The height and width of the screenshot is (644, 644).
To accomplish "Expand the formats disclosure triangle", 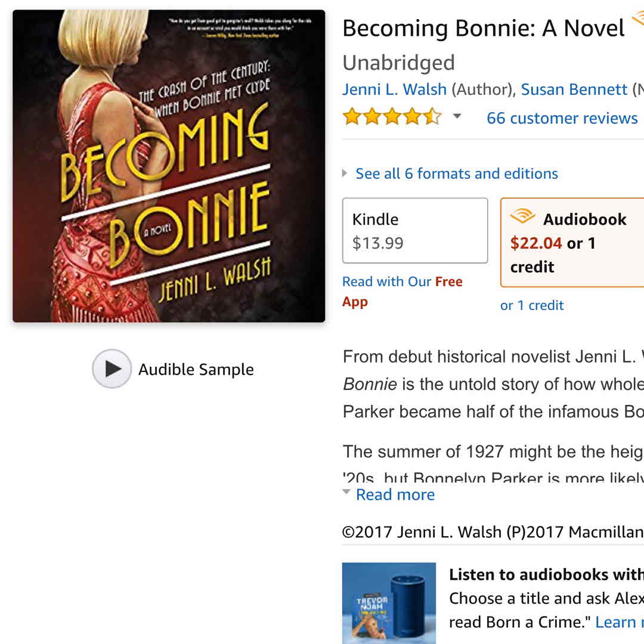I will [345, 174].
